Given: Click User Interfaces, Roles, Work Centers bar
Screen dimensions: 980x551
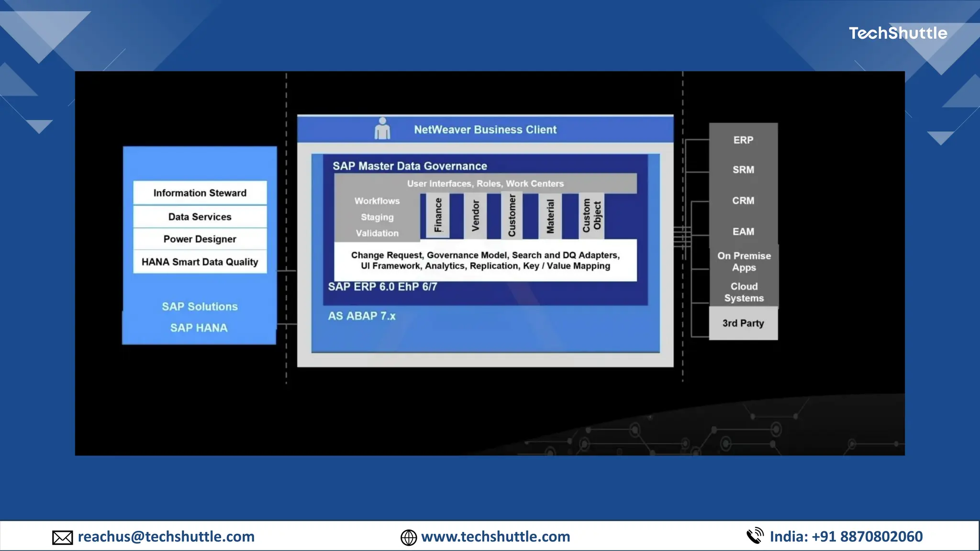Looking at the screenshot, I should pyautogui.click(x=485, y=184).
